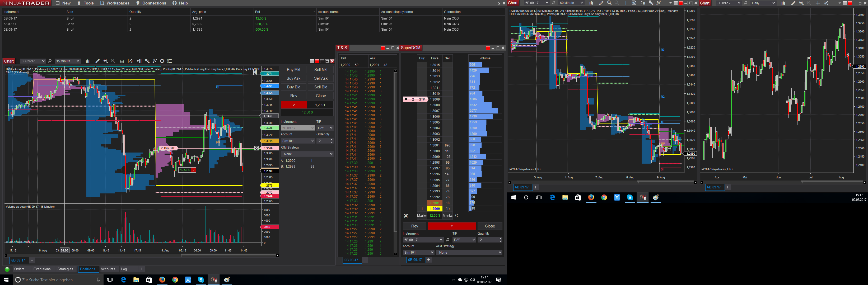Increase Order qty stepper in Chart Trader

[332, 140]
